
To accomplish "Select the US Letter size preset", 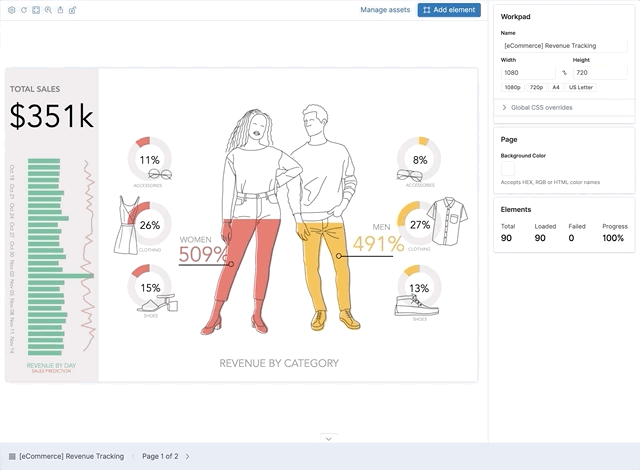I will 580,88.
